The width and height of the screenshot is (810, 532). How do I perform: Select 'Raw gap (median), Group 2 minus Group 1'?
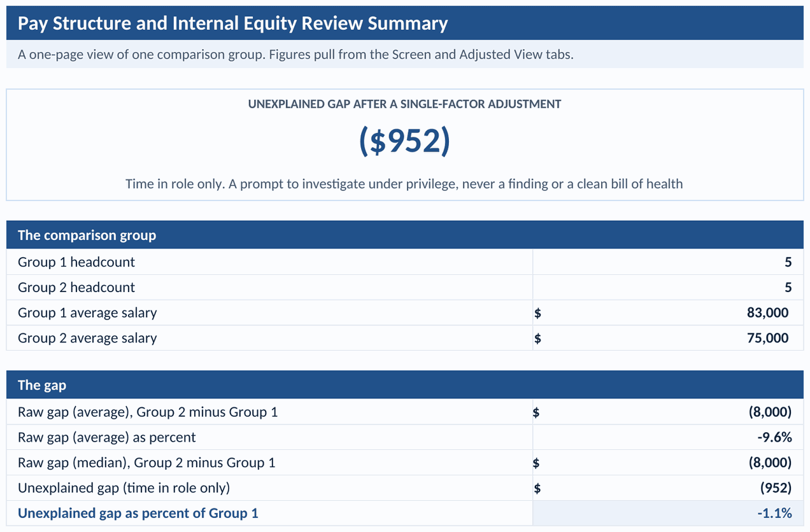point(146,463)
